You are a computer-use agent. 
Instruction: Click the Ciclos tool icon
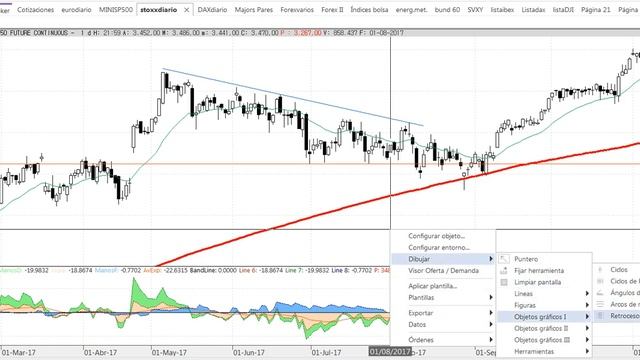(x=600, y=269)
